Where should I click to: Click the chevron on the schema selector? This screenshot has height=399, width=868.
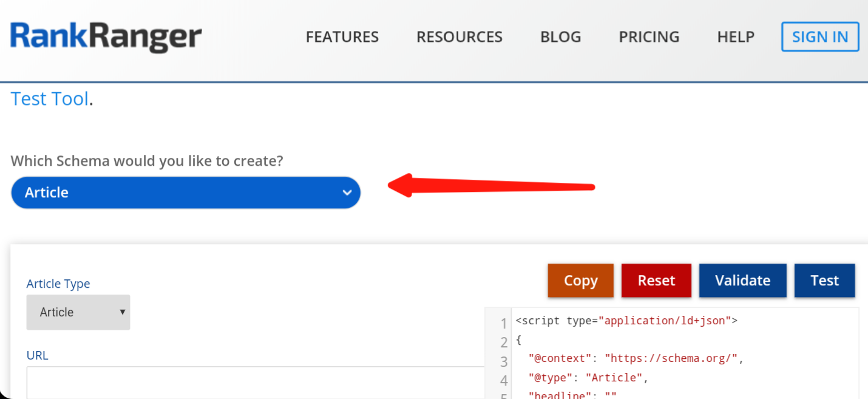pyautogui.click(x=347, y=193)
